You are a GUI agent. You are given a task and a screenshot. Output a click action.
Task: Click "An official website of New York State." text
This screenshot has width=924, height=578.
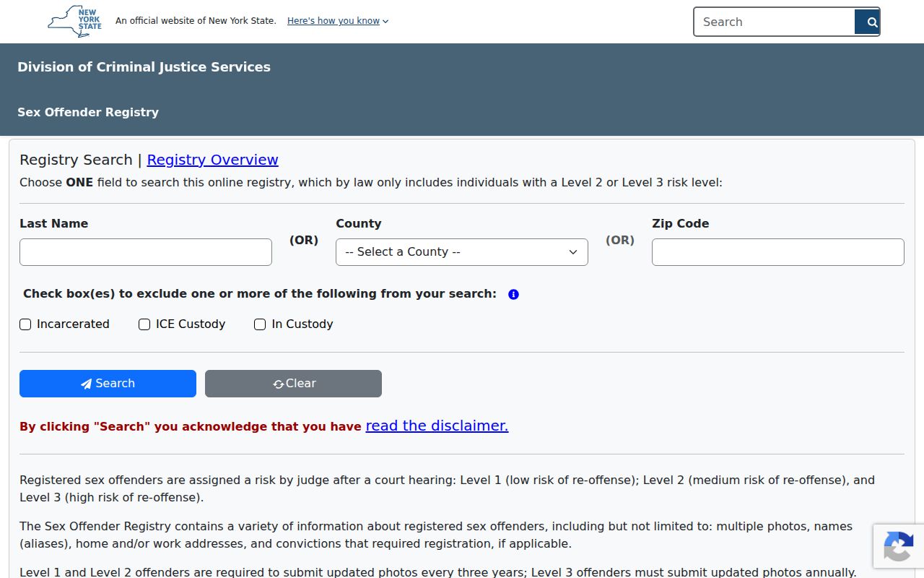[196, 21]
